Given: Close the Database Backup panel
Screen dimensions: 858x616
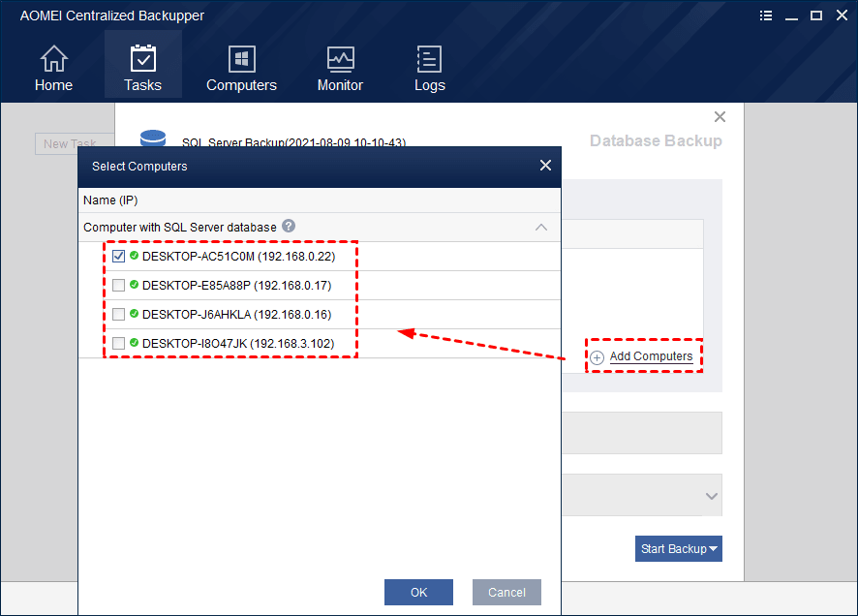Looking at the screenshot, I should [x=720, y=116].
